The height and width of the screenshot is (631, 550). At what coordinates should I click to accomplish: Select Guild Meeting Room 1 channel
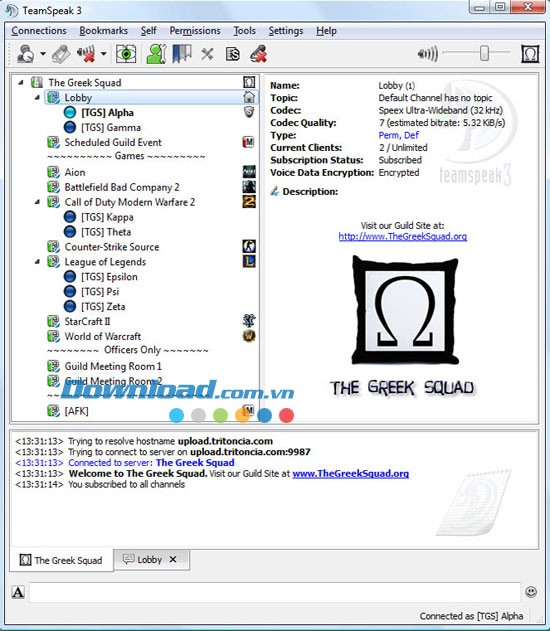pyautogui.click(x=113, y=366)
